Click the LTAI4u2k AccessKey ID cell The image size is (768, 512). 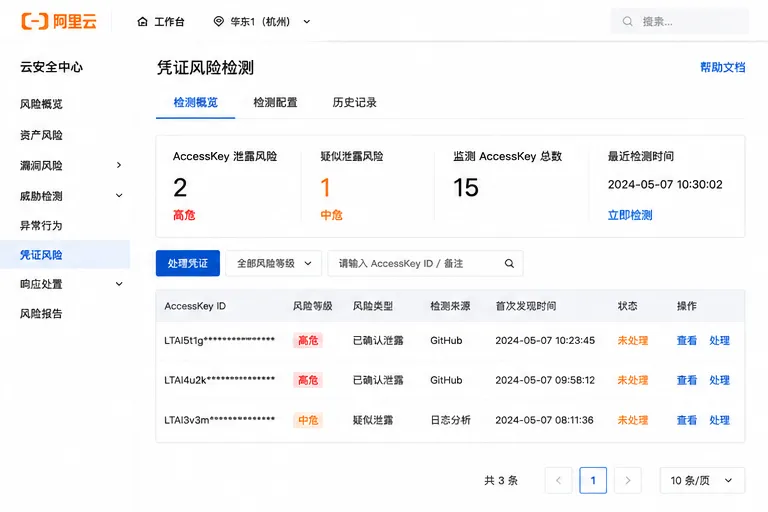click(219, 380)
